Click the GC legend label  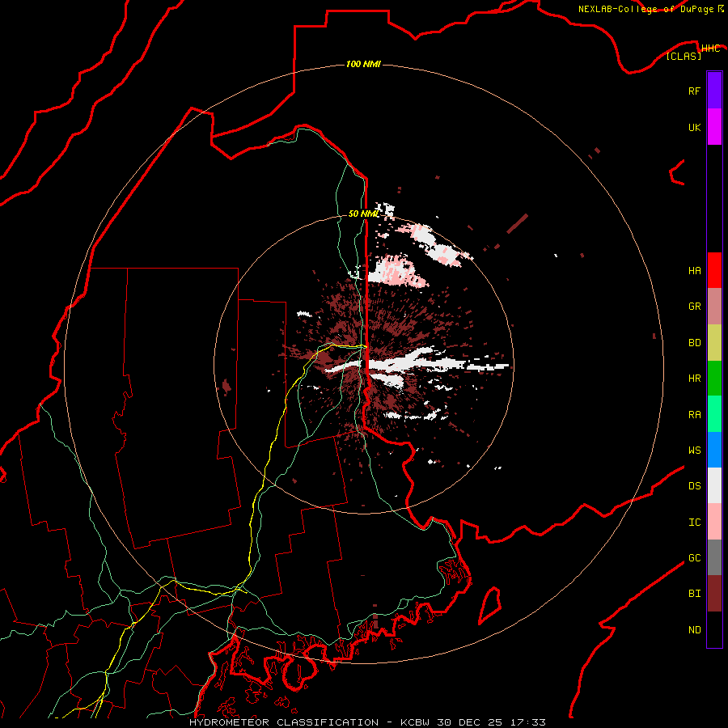[695, 558]
